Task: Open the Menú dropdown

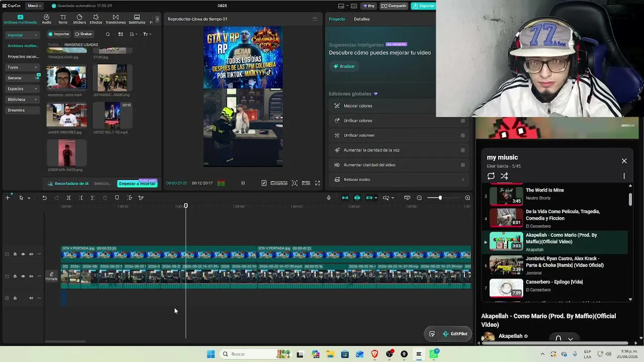Action: tap(34, 6)
